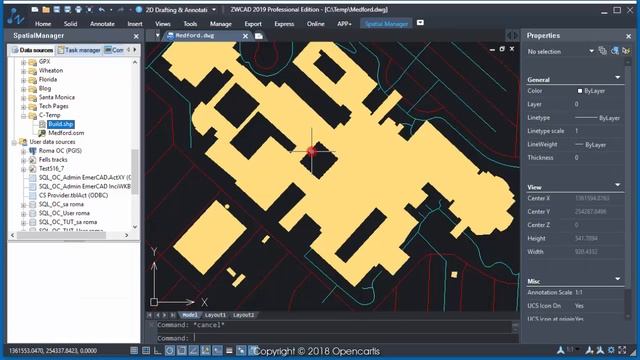Image resolution: width=640 pixels, height=360 pixels.
Task: Collapse the General properties section
Action: (x=618, y=78)
